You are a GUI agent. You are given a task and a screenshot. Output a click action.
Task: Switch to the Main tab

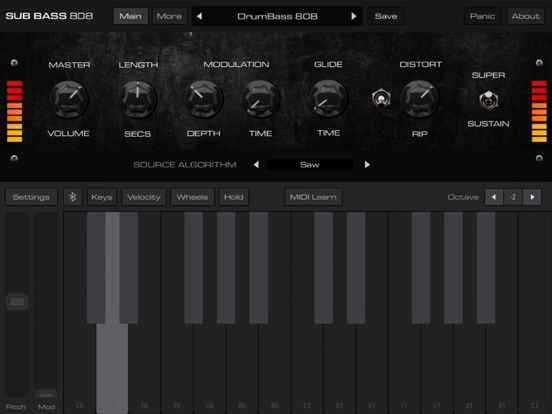[x=131, y=16]
